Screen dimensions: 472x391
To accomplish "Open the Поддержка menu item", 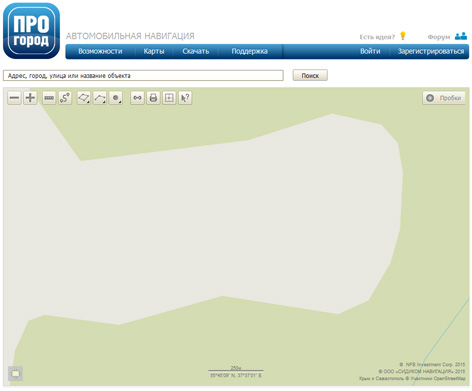I will [250, 51].
